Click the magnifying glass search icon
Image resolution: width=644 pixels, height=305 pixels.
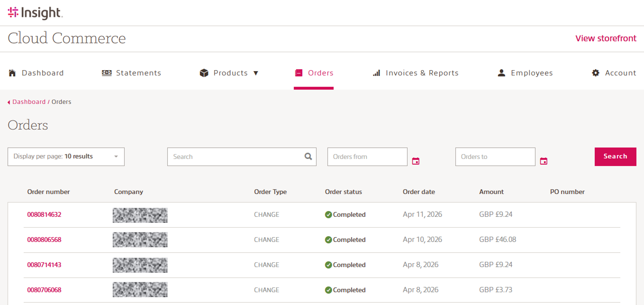coord(308,156)
